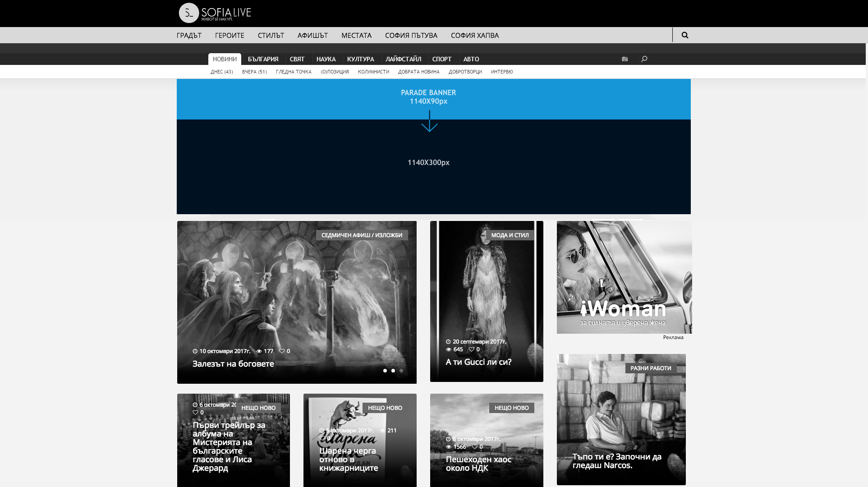Open search in the main navigation bar
The width and height of the screenshot is (868, 487).
684,35
